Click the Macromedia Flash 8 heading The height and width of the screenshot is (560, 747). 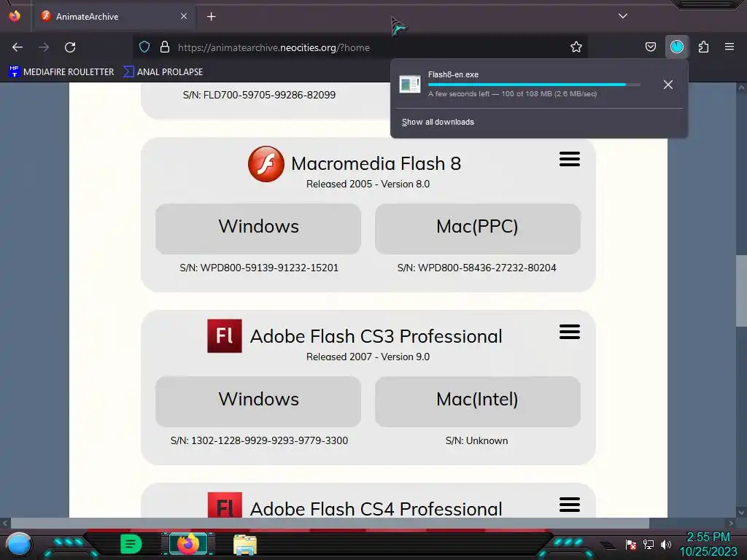376,164
